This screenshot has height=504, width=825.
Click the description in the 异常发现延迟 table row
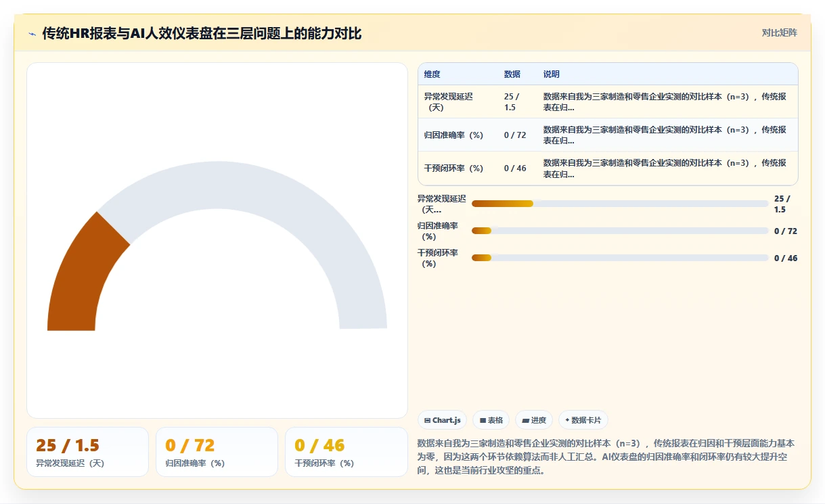tap(665, 101)
